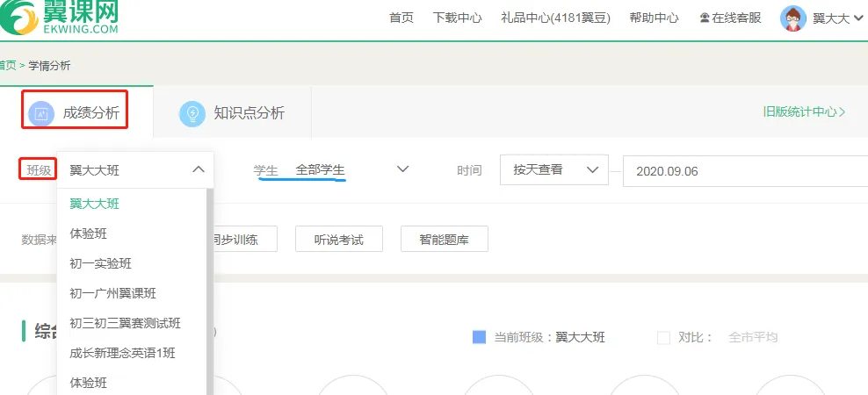Open 帮助中心 in the top navigation
Viewport: 868px width, 395px height.
[x=654, y=18]
